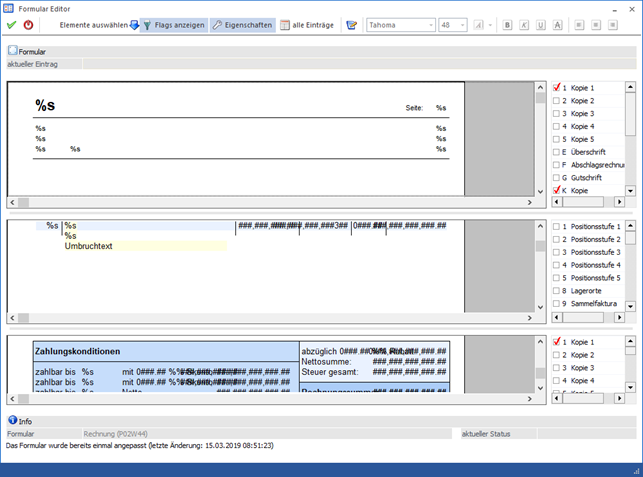Toggle italic formatting icon

pos(523,25)
